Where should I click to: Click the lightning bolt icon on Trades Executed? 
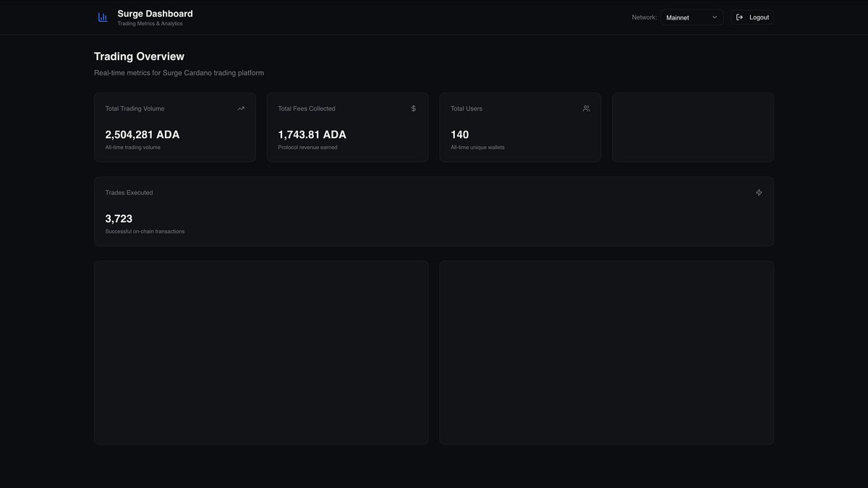pyautogui.click(x=759, y=192)
